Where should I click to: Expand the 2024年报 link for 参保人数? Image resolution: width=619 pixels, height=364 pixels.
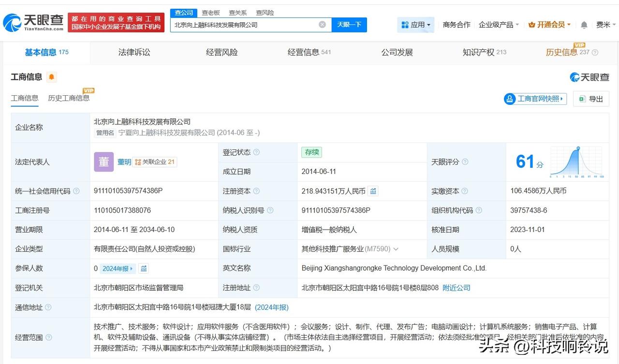coord(118,269)
